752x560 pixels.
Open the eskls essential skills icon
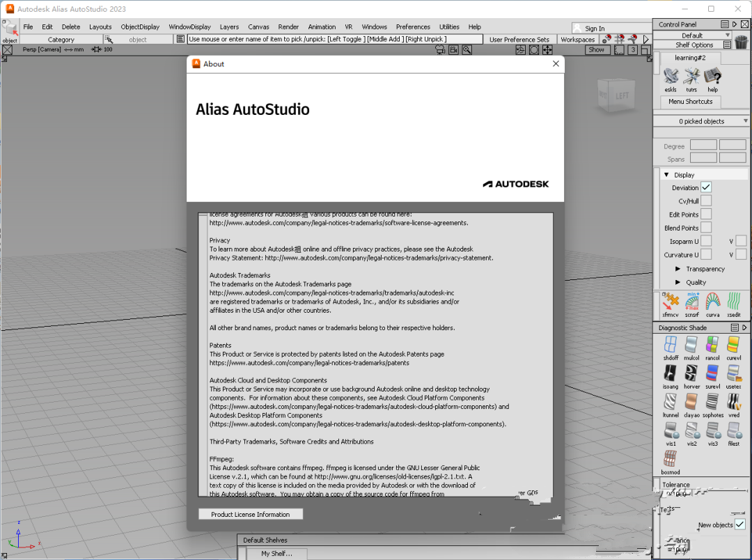click(671, 77)
